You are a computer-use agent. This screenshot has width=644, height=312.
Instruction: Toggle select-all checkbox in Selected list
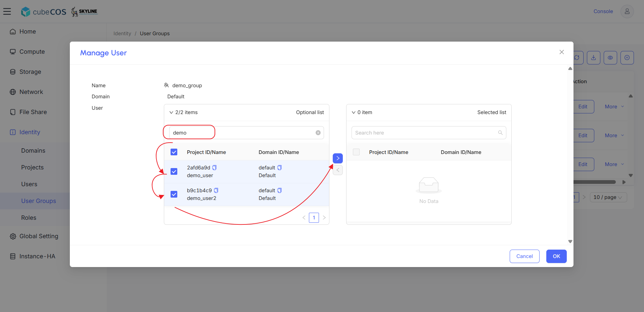tap(356, 152)
